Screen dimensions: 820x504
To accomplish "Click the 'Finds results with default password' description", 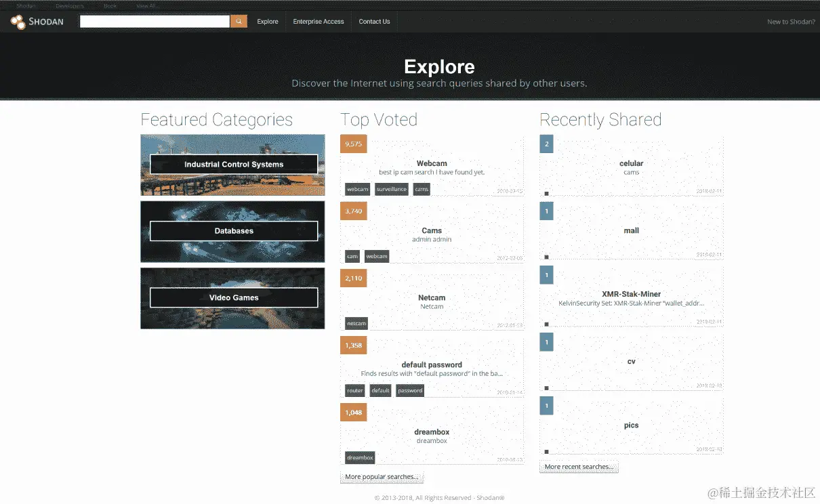I will (432, 373).
